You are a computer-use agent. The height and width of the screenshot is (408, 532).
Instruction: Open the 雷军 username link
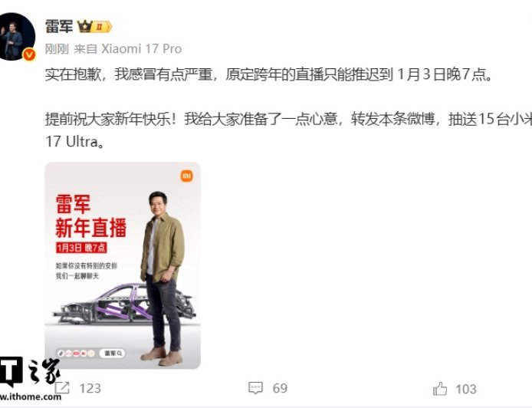pyautogui.click(x=59, y=27)
